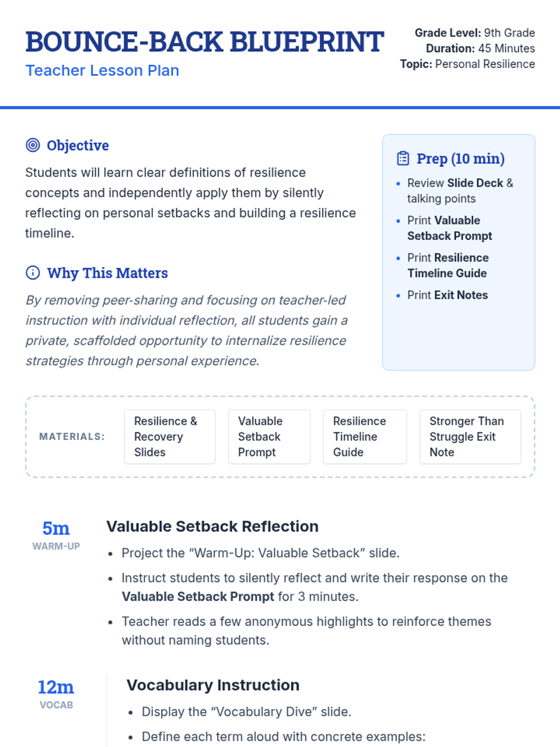Click the Vocabulary Instruction heading
Screen dimensions: 560x747
[x=213, y=685]
